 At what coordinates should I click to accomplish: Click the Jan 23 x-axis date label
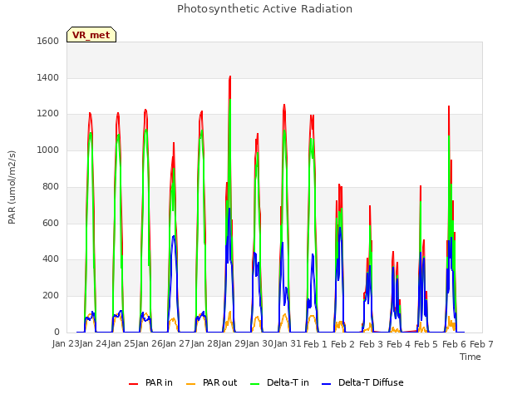click(x=66, y=344)
